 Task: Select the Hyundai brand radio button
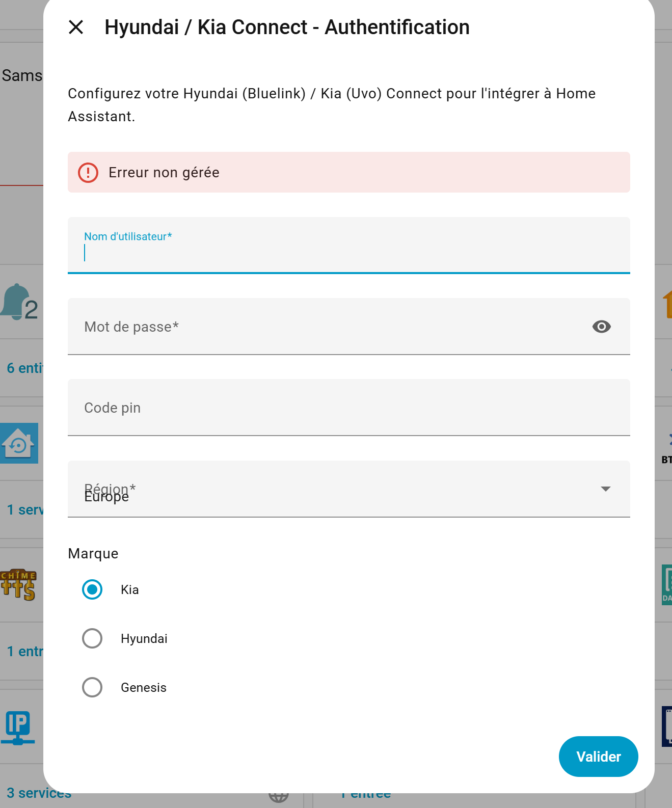click(x=92, y=638)
